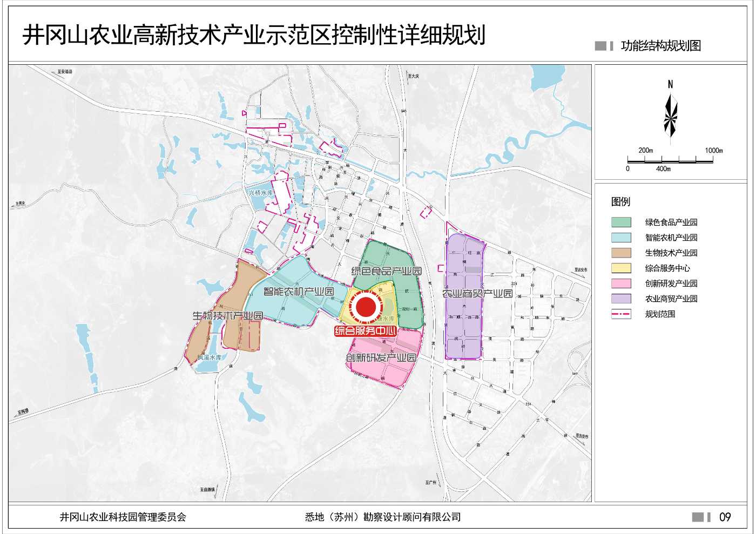
Task: Click the map scale bar
Action: [x=670, y=159]
